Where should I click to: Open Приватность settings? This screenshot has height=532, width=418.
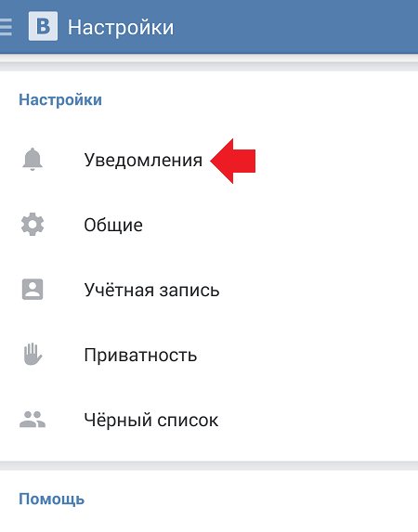[x=209, y=355]
